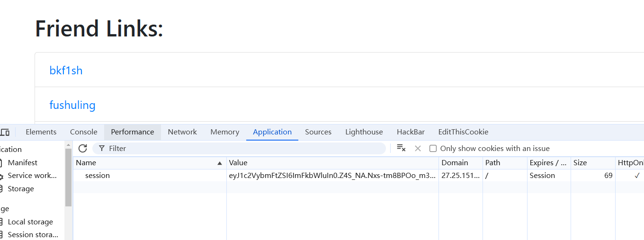Switch to the Console tab
644x240 pixels.
coord(84,132)
